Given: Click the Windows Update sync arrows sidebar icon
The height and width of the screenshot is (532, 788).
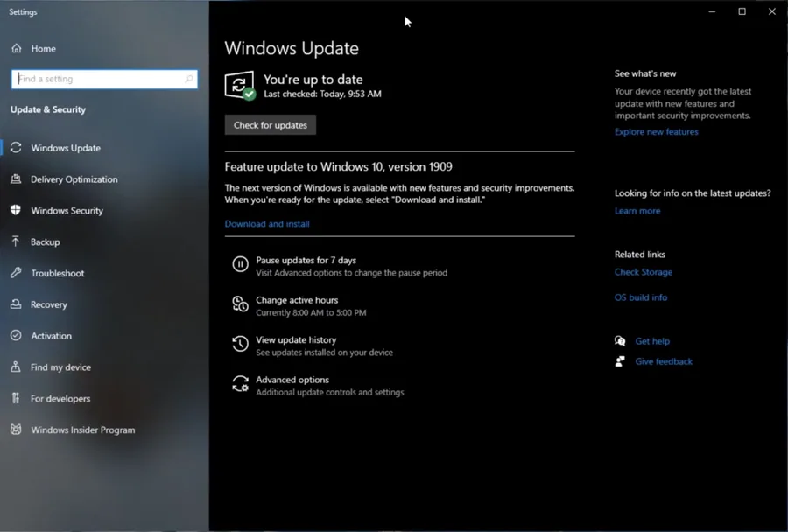Looking at the screenshot, I should pos(16,148).
